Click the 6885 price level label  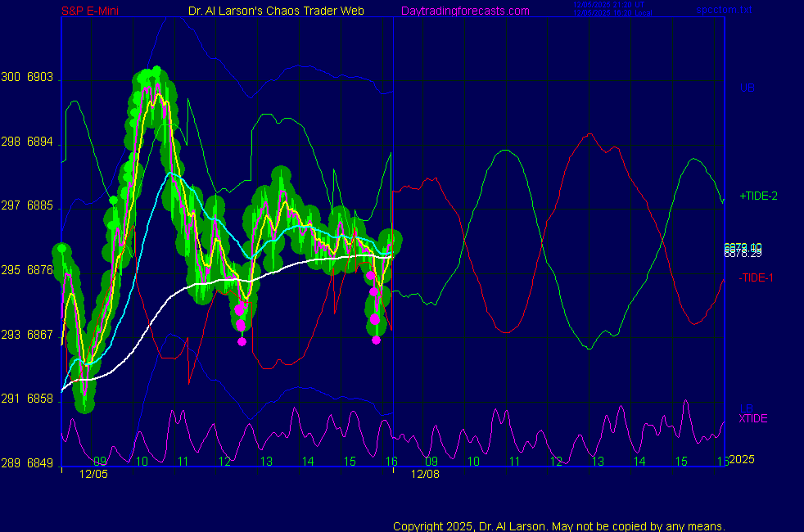pos(41,205)
